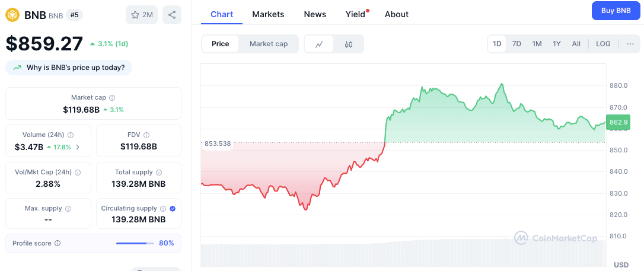Screen dimensions: 644x271
Task: Click the $3.47B volume value
Action: point(29,147)
